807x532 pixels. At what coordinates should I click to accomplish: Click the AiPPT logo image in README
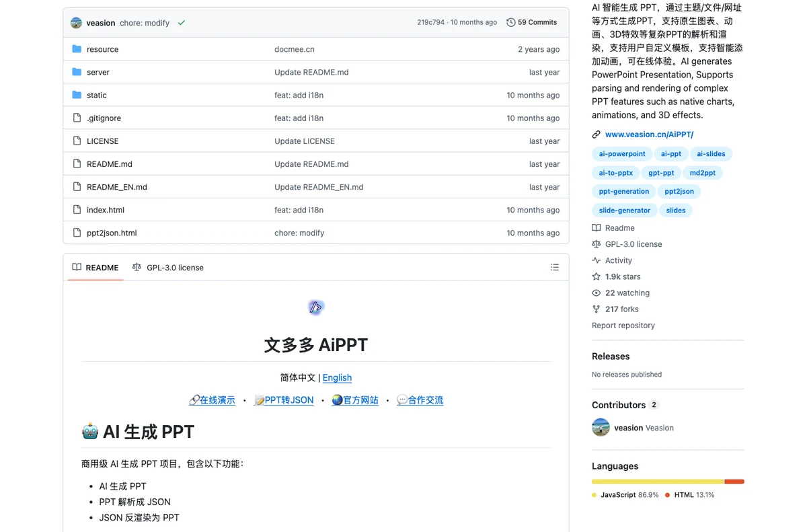316,307
